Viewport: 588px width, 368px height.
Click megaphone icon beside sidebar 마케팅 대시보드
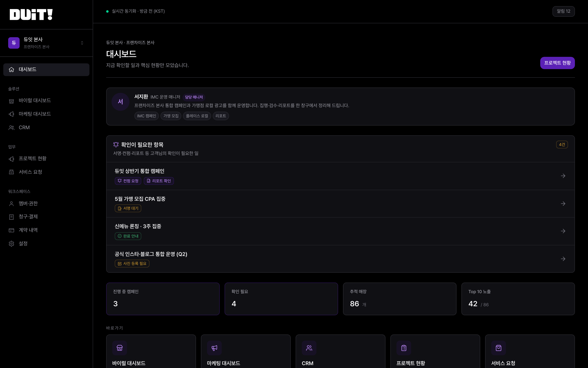(x=11, y=114)
